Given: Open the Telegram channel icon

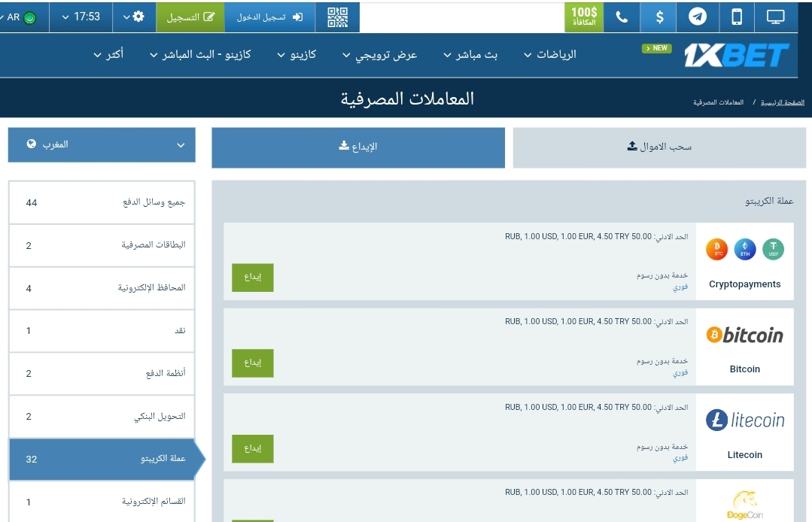Looking at the screenshot, I should point(698,17).
